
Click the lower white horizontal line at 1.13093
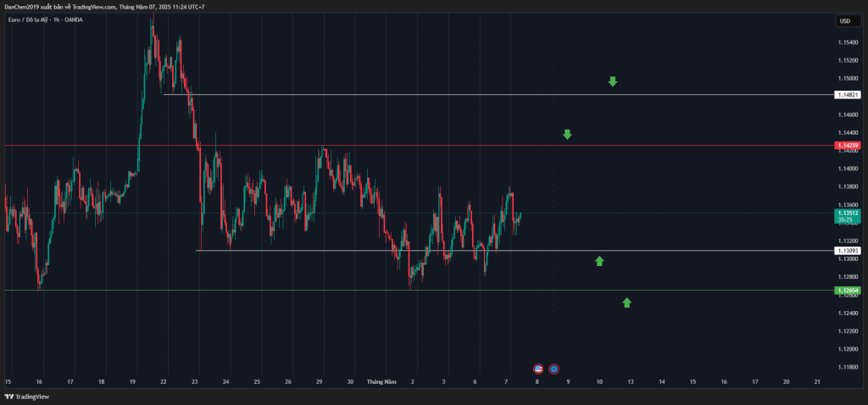[x=515, y=251]
